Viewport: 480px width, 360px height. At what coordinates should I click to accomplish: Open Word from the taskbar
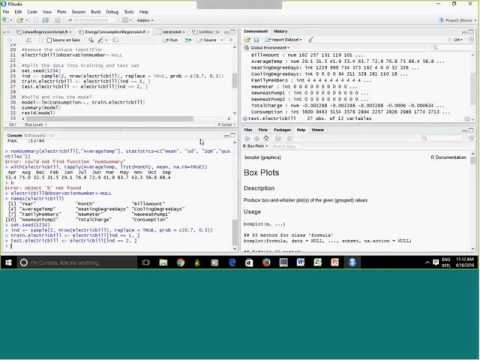[x=301, y=263]
